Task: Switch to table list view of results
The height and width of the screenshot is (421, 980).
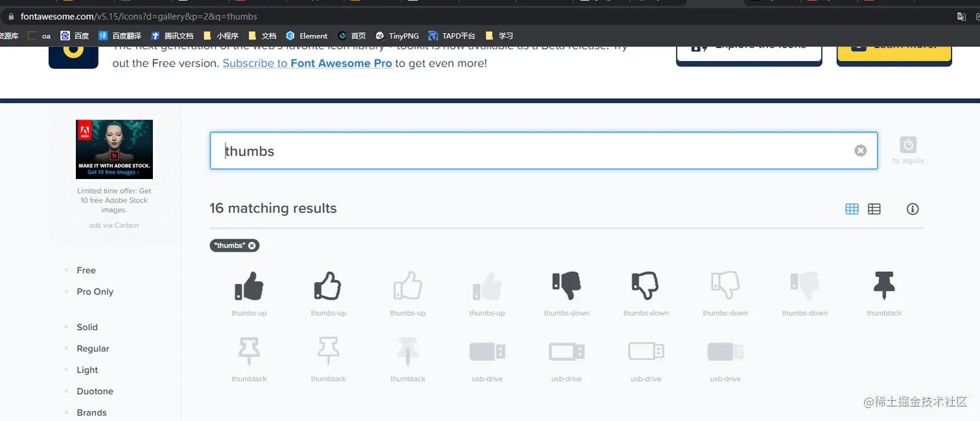Action: coord(874,209)
